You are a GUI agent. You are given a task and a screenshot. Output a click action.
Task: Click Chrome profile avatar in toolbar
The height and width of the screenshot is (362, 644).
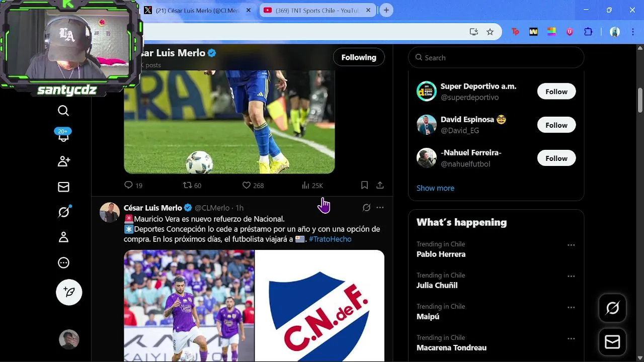tap(615, 32)
